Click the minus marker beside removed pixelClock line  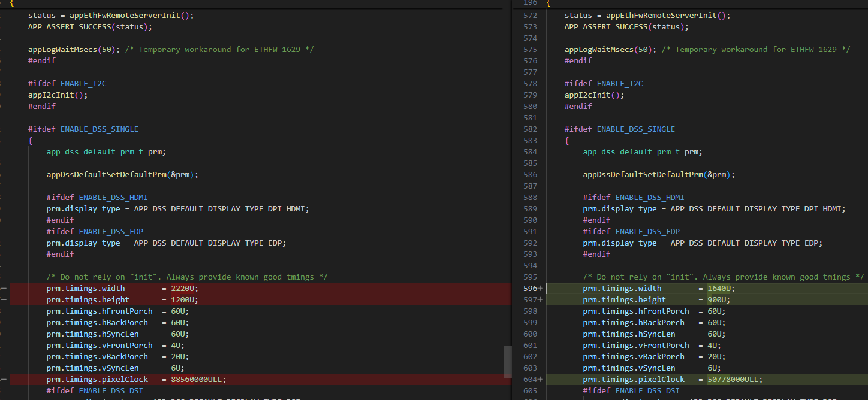click(x=4, y=380)
